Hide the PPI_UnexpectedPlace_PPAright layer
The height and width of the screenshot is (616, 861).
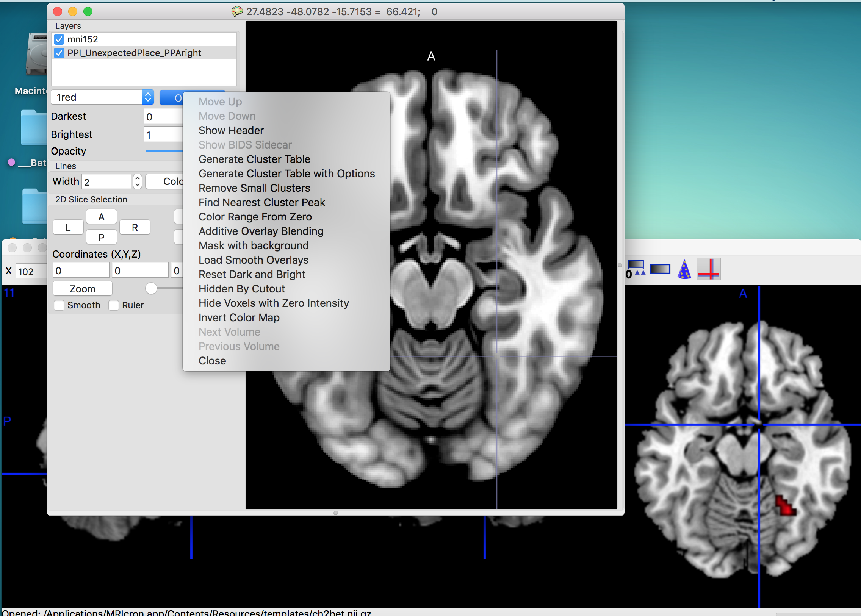pos(59,53)
